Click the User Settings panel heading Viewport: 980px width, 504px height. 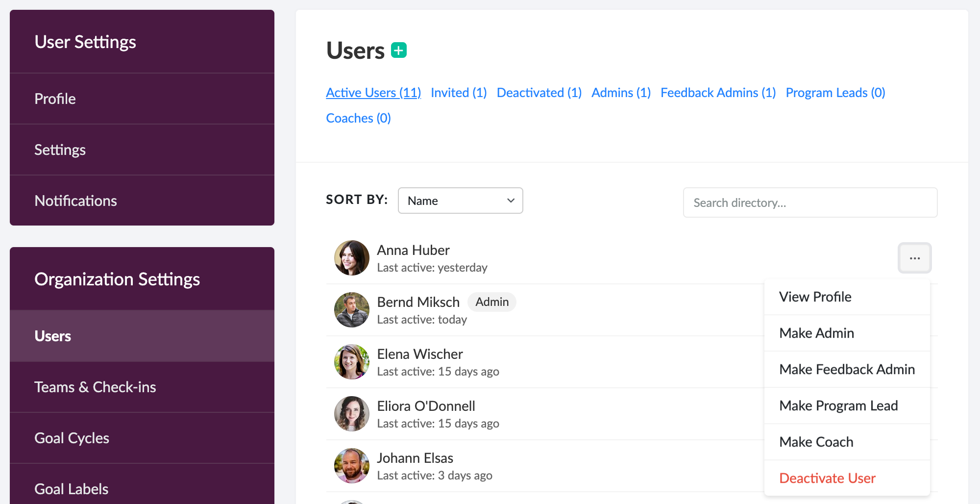[x=85, y=42]
